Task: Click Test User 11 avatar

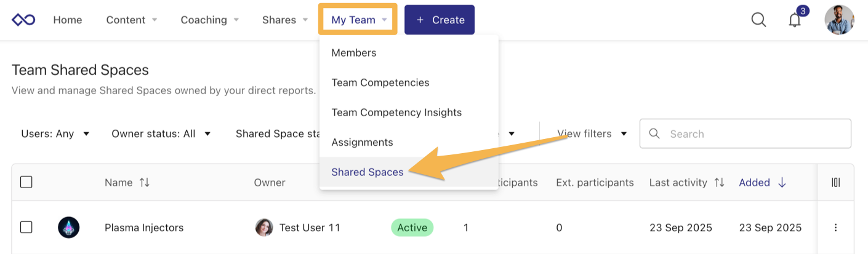Action: [x=264, y=228]
